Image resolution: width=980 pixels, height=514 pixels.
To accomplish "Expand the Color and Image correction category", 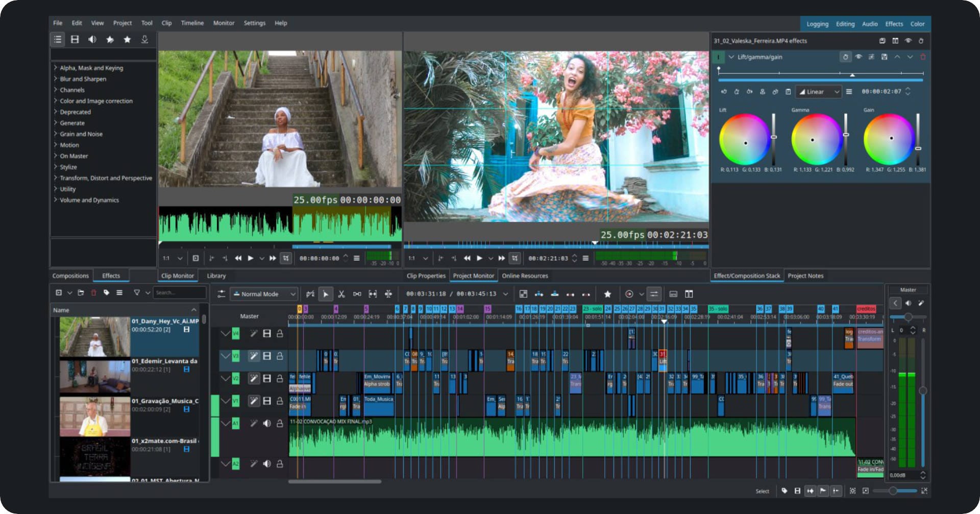I will (95, 100).
